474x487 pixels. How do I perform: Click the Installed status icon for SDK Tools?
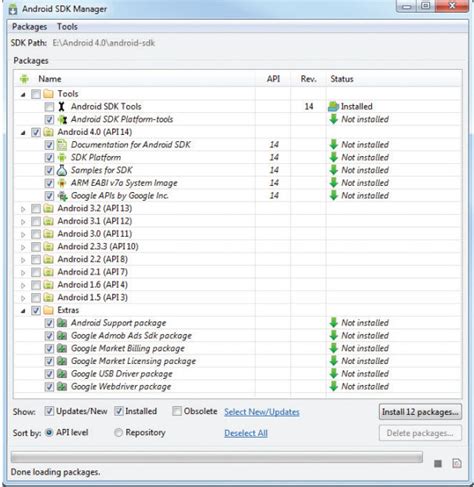tap(334, 107)
